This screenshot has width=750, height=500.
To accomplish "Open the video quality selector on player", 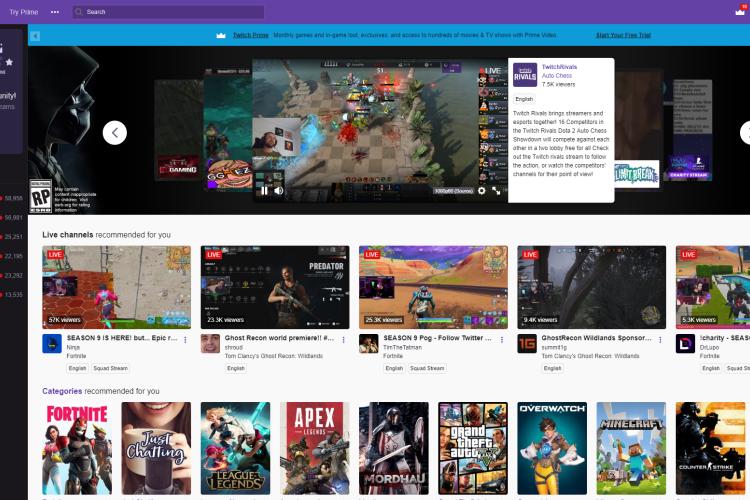I will coord(454,191).
